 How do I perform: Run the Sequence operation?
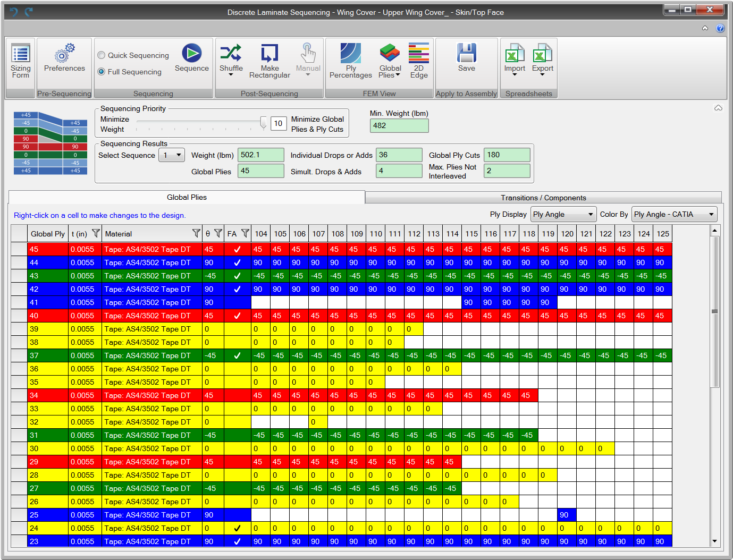[x=191, y=58]
